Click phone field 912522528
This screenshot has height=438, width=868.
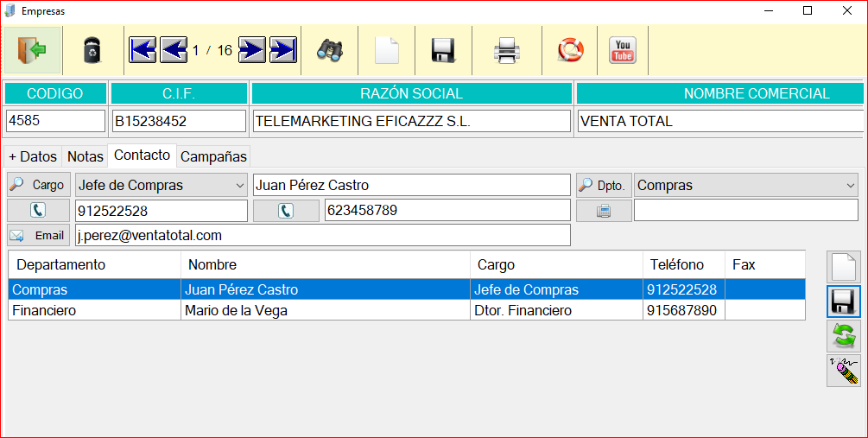[162, 211]
